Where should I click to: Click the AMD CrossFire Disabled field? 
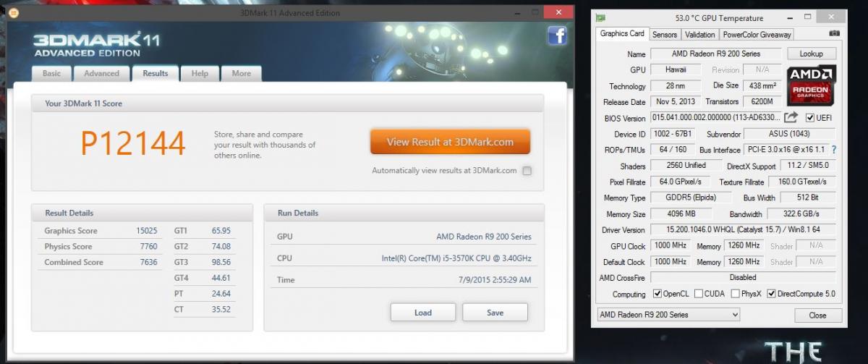pos(743,277)
